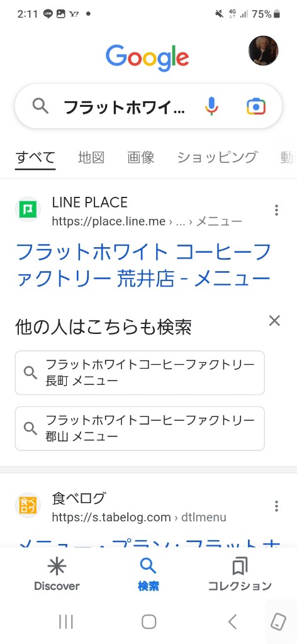Tap the search query text field
The height and width of the screenshot is (644, 297).
point(124,107)
